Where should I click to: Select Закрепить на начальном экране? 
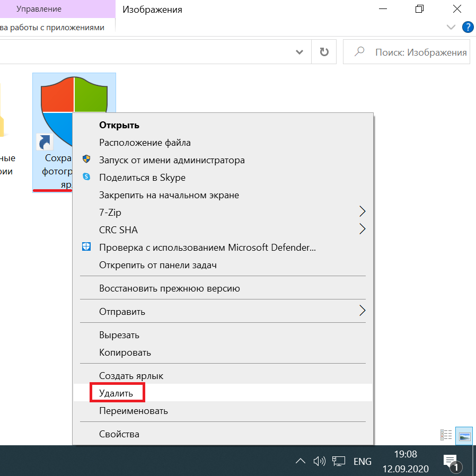[223, 195]
